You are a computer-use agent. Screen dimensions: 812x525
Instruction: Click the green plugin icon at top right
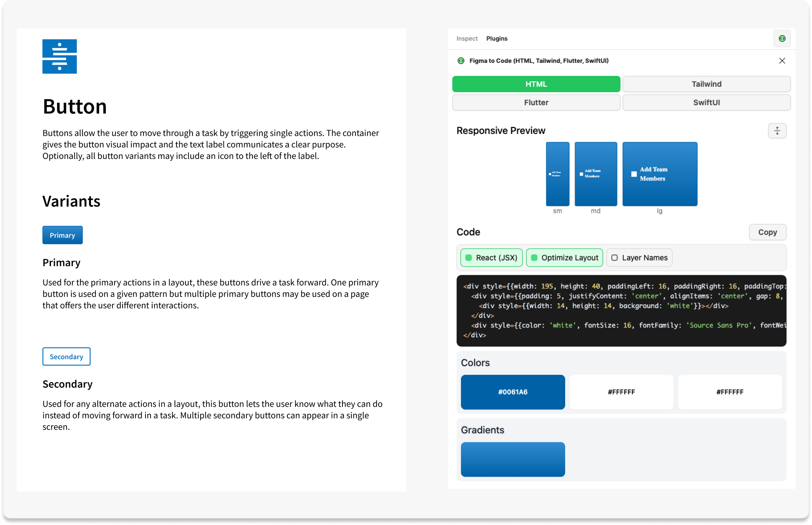782,39
